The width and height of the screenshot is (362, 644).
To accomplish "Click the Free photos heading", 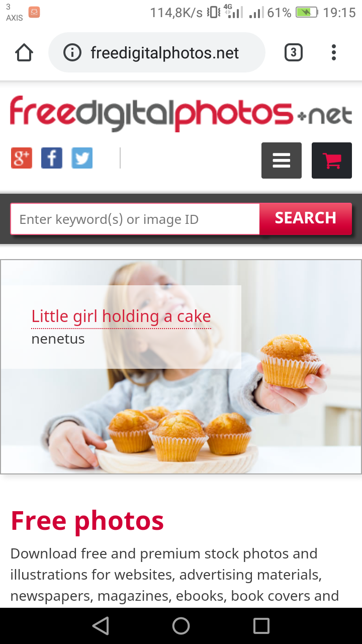I will pyautogui.click(x=87, y=520).
